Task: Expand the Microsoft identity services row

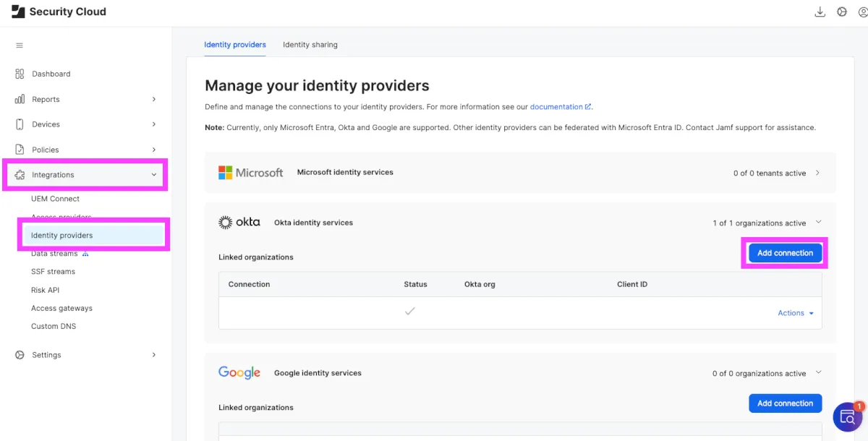Action: 818,173
